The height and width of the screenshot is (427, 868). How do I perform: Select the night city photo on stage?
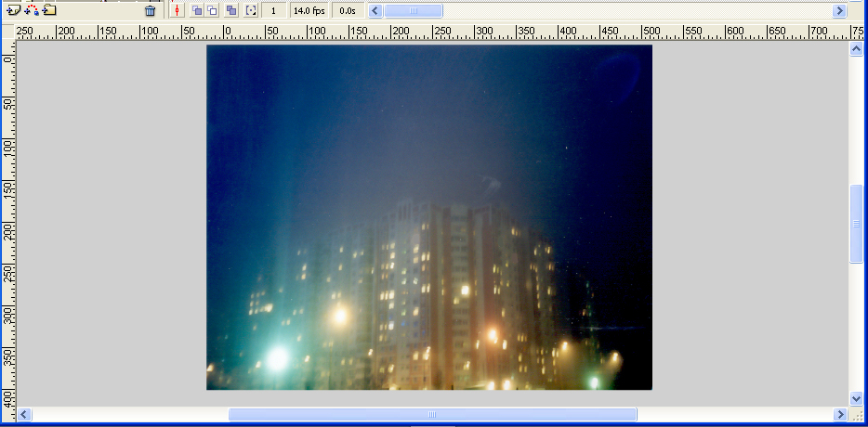pyautogui.click(x=428, y=217)
